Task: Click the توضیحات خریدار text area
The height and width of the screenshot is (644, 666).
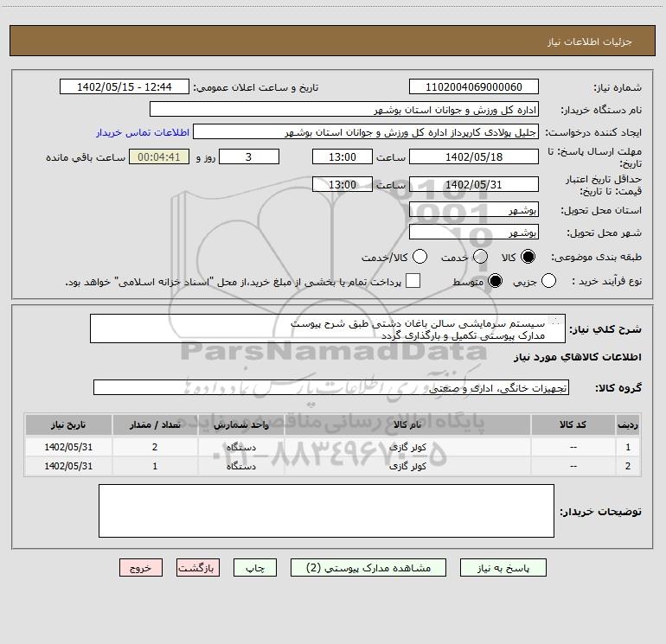Action: [x=326, y=511]
